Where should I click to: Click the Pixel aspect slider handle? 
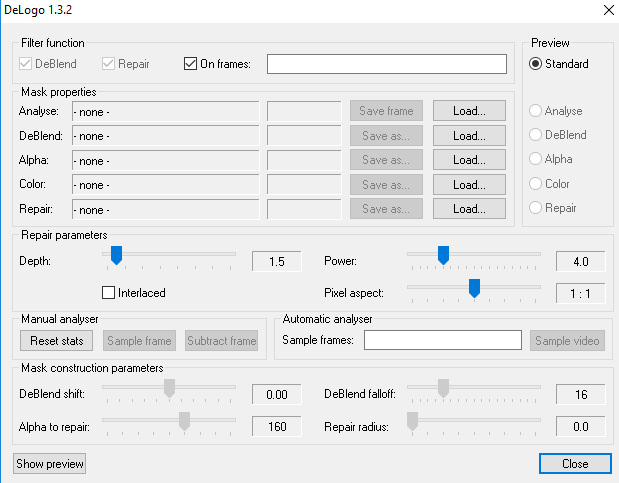(474, 288)
